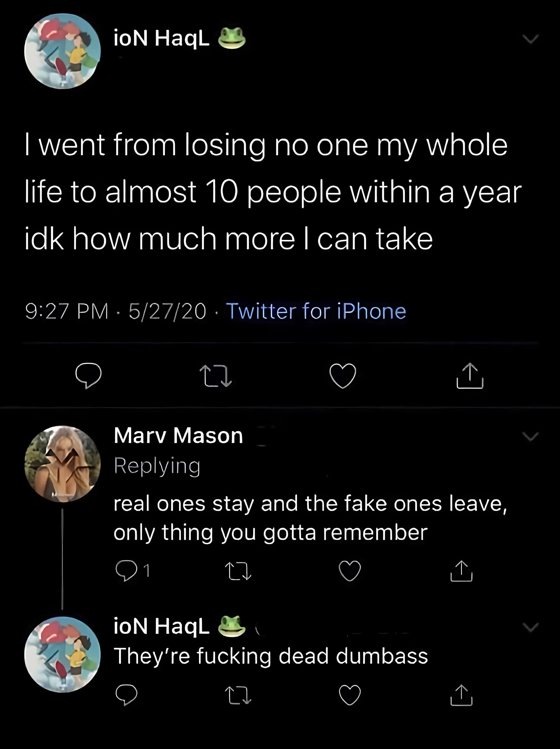Open ioN HaqL's avatar at top
This screenshot has width=560, height=749.
pyautogui.click(x=62, y=51)
